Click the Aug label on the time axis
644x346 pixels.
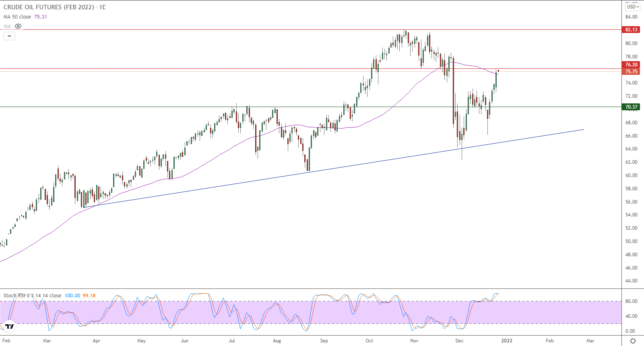tap(277, 341)
